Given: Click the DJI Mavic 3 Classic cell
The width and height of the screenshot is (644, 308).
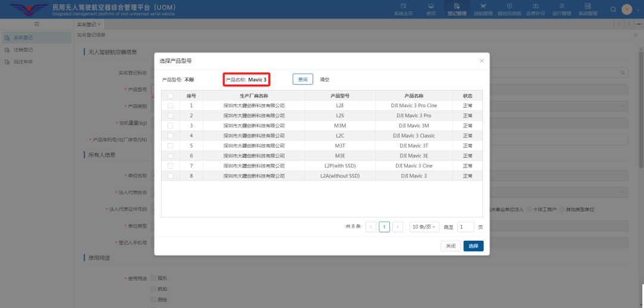Looking at the screenshot, I should (x=414, y=136).
